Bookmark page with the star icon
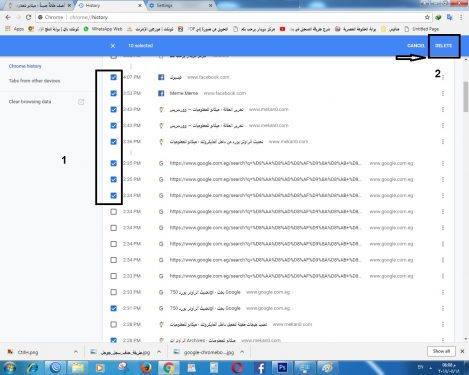This screenshot has height=375, width=469. point(427,17)
